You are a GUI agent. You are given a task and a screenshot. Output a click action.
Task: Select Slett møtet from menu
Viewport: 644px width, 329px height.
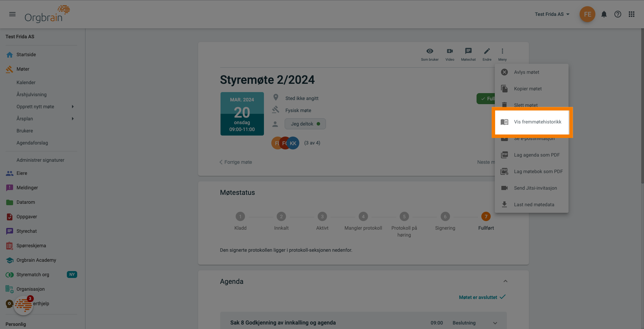click(x=532, y=104)
